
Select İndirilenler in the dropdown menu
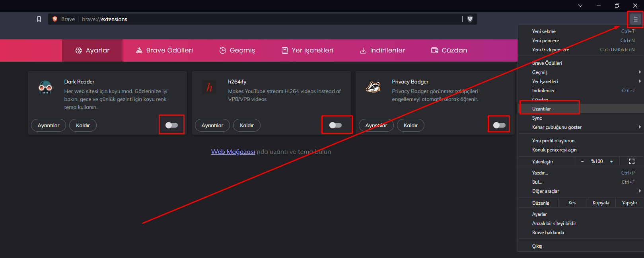click(x=581, y=91)
